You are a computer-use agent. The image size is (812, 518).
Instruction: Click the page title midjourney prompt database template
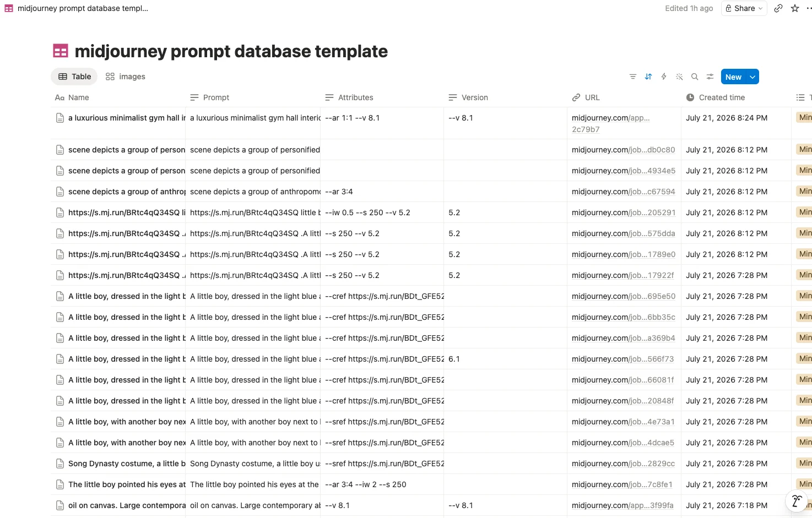[231, 51]
